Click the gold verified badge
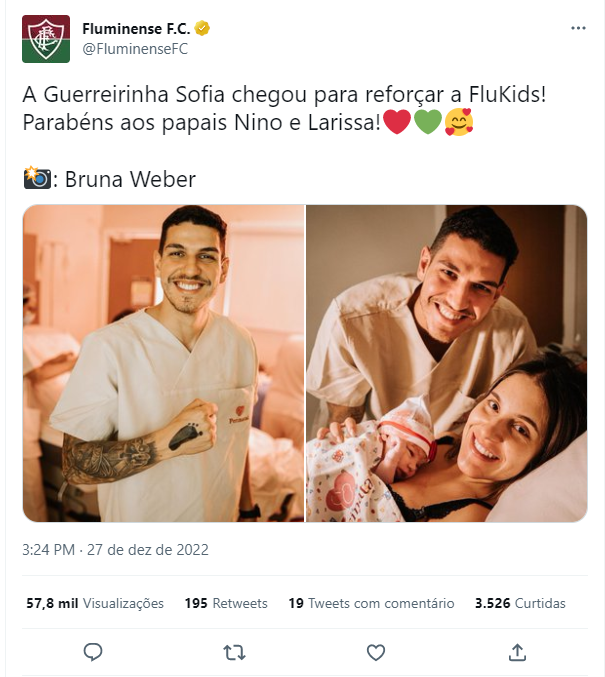605x677 pixels. 202,28
